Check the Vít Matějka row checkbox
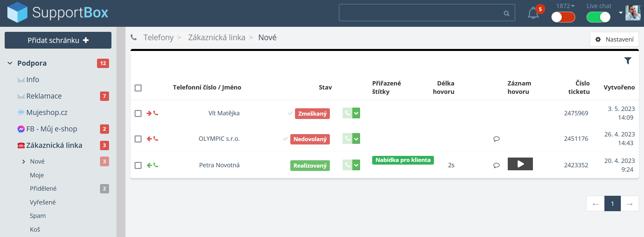Viewport: 644px width, 237px height. [138, 113]
